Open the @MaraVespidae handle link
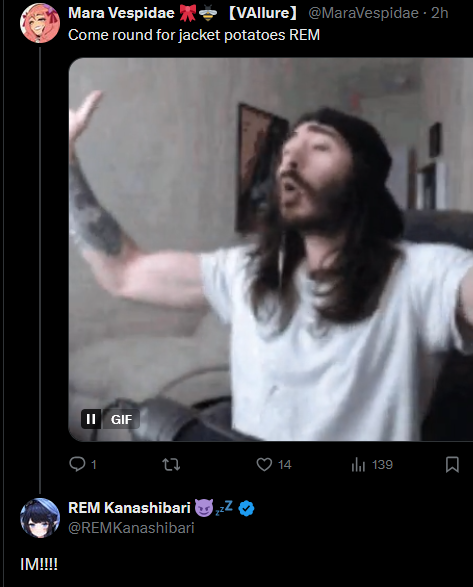473x587 pixels. (363, 13)
